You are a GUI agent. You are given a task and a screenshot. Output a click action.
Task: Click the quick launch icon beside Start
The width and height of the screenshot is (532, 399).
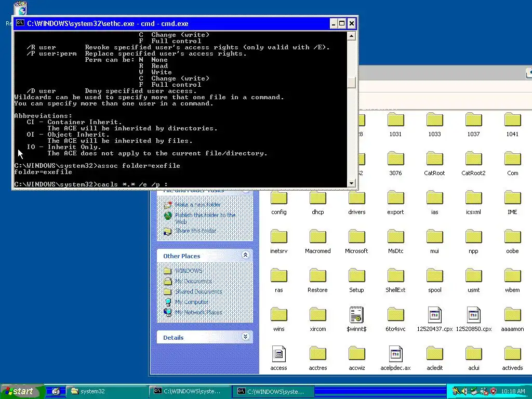click(x=56, y=391)
